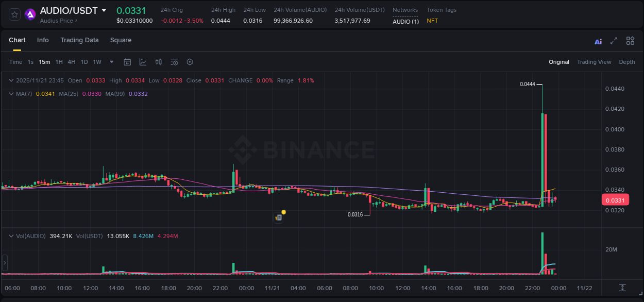Open the chart style icon
Image resolution: width=644 pixels, height=302 pixels.
pos(143,62)
